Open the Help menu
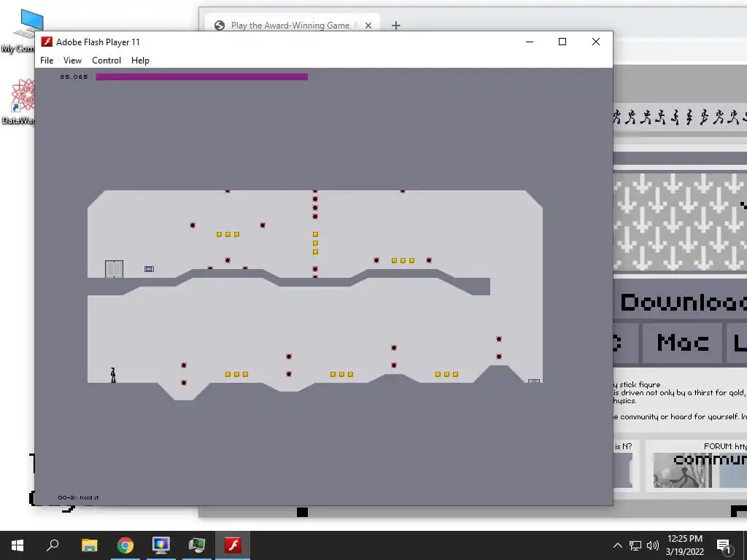 click(140, 61)
